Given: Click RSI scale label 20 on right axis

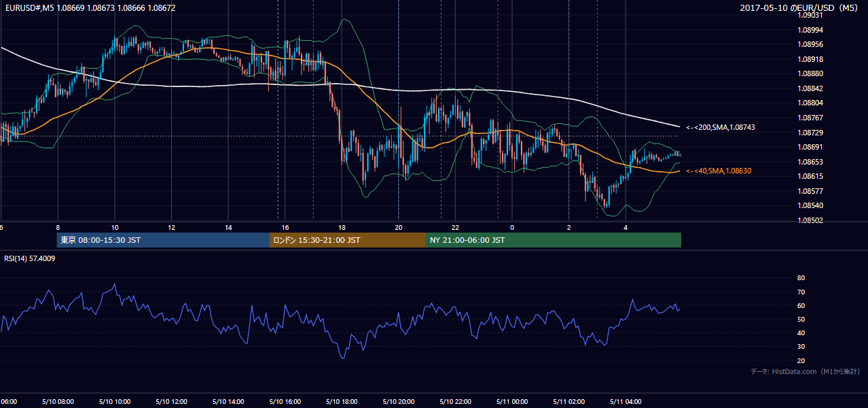Looking at the screenshot, I should pos(801,360).
